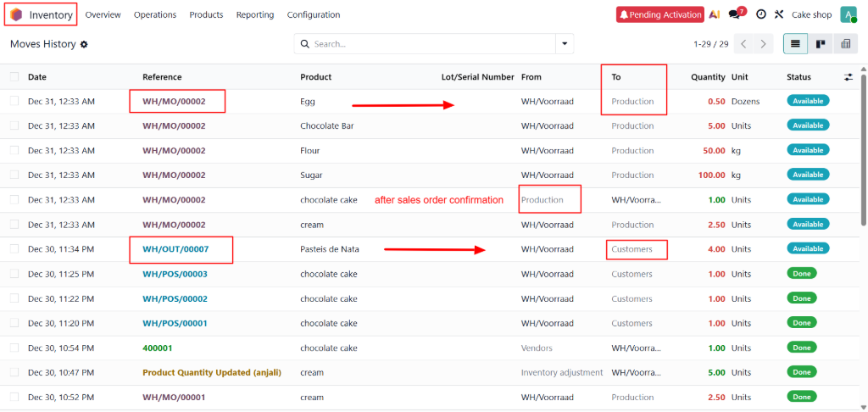
Task: Open the AI assistant icon
Action: pos(715,14)
